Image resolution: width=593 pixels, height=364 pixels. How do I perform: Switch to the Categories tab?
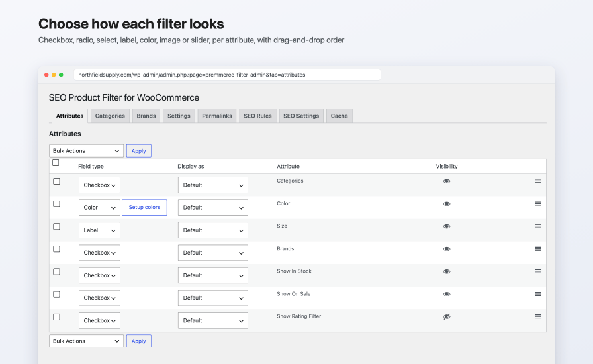point(110,116)
